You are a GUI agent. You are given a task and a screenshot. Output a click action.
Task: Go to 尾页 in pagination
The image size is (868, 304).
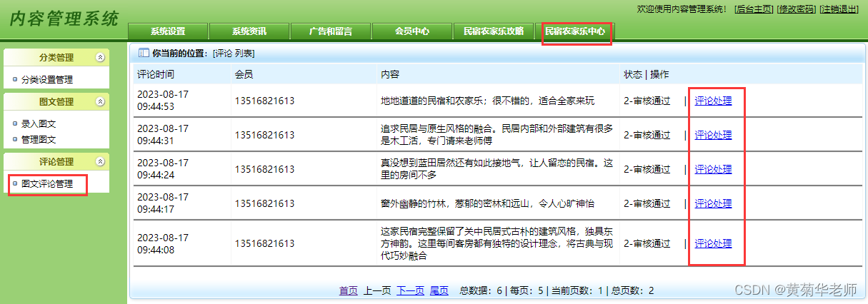(x=439, y=290)
